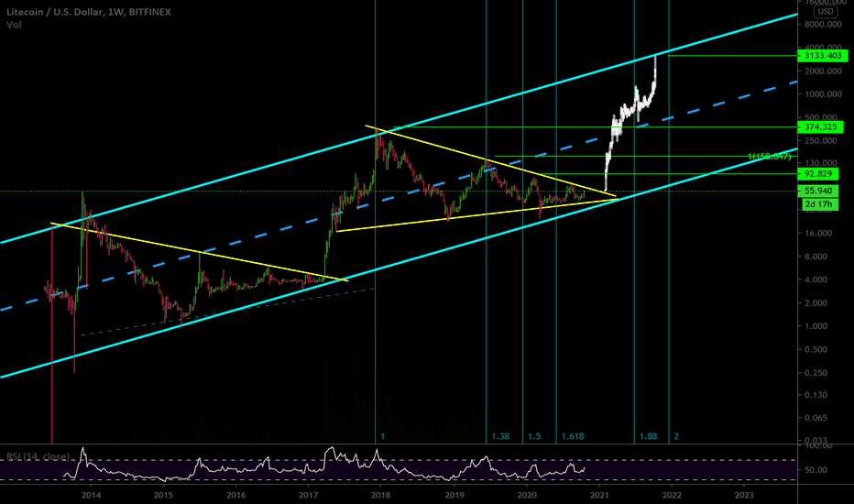
Task: Click the 0.500 price axis value
Action: coord(816,349)
